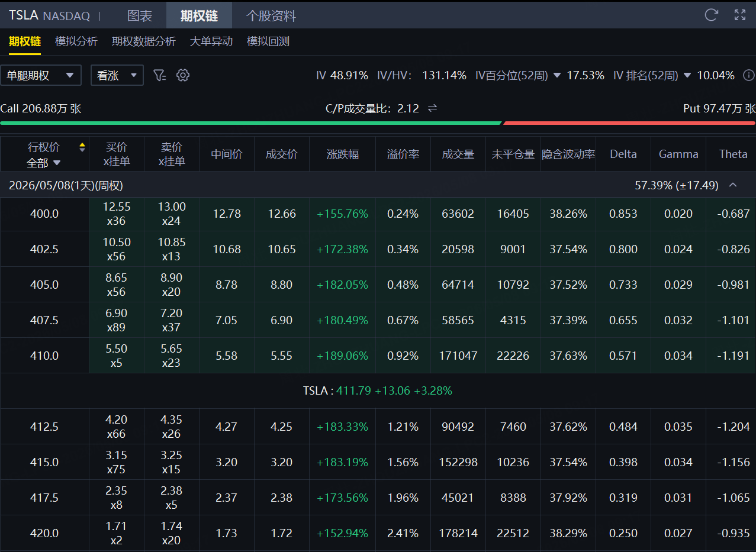The width and height of the screenshot is (756, 552).
Task: Click the volume value 178214
Action: tap(458, 533)
